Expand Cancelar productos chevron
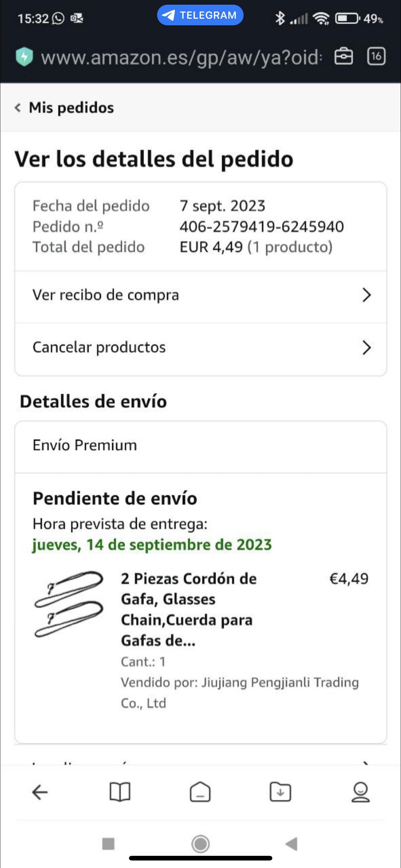The height and width of the screenshot is (868, 401). tap(366, 348)
